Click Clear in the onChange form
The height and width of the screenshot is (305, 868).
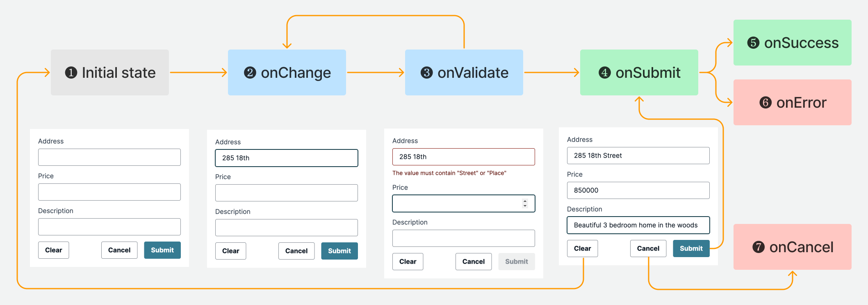tap(230, 251)
